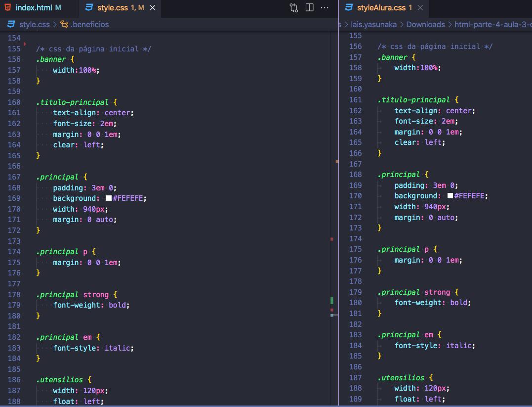Viewport: 532px width, 407px height.
Task: Click the .utensilios selector in styleAlura.css
Action: 401,378
